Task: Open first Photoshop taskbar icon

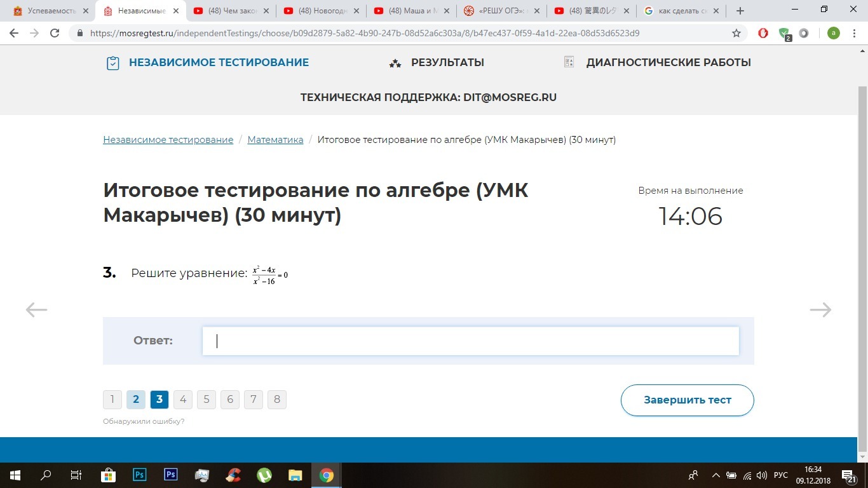Action: click(139, 475)
